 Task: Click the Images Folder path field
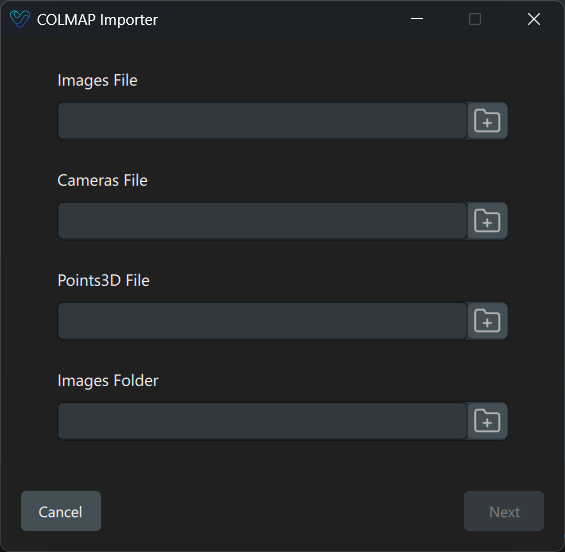(x=263, y=421)
